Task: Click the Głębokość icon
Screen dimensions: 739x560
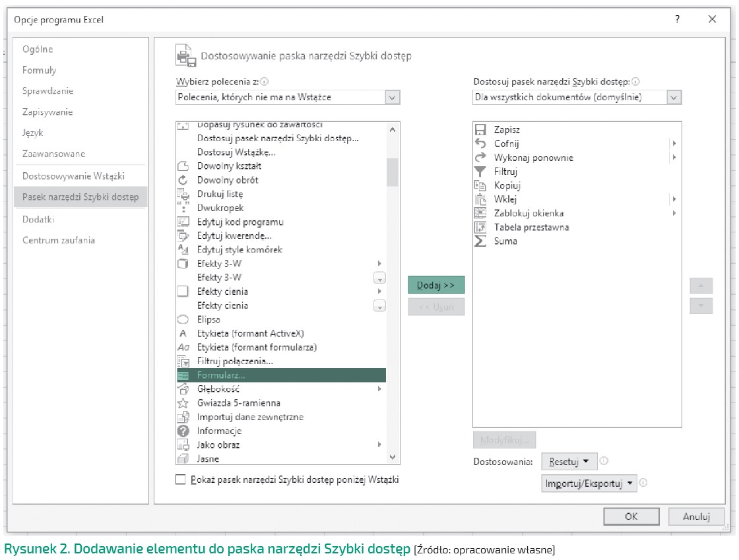Action: click(183, 389)
